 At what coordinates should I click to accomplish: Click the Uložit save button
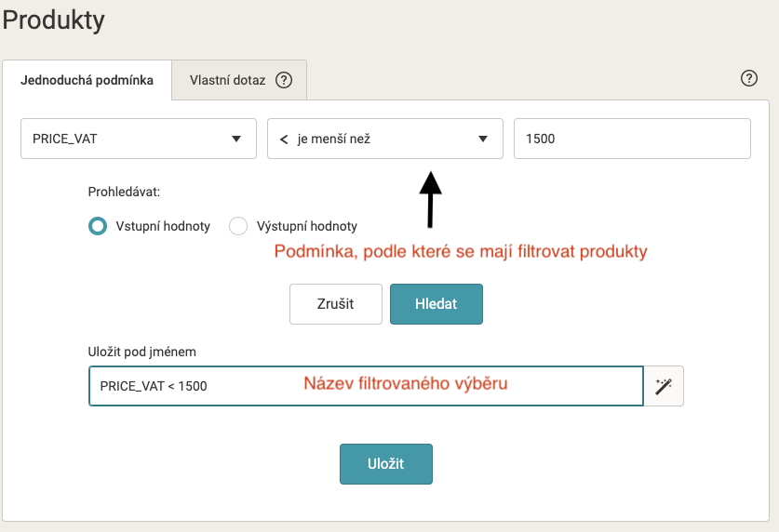386,464
